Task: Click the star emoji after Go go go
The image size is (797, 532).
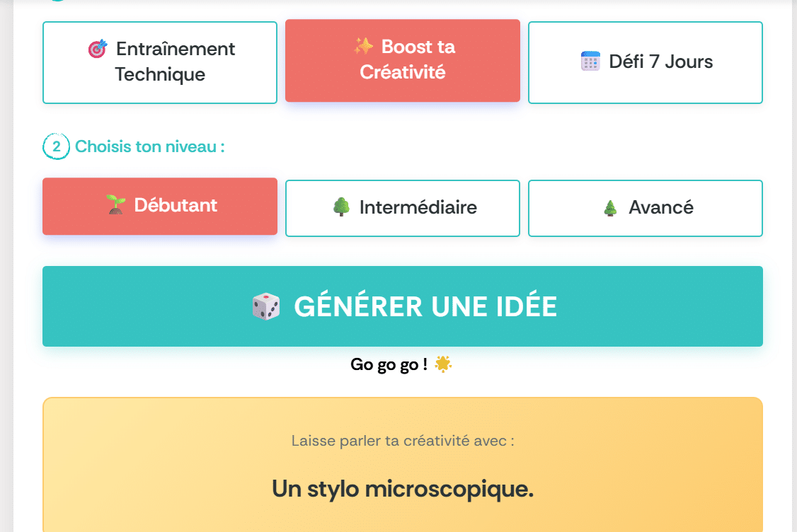Action: [x=444, y=364]
